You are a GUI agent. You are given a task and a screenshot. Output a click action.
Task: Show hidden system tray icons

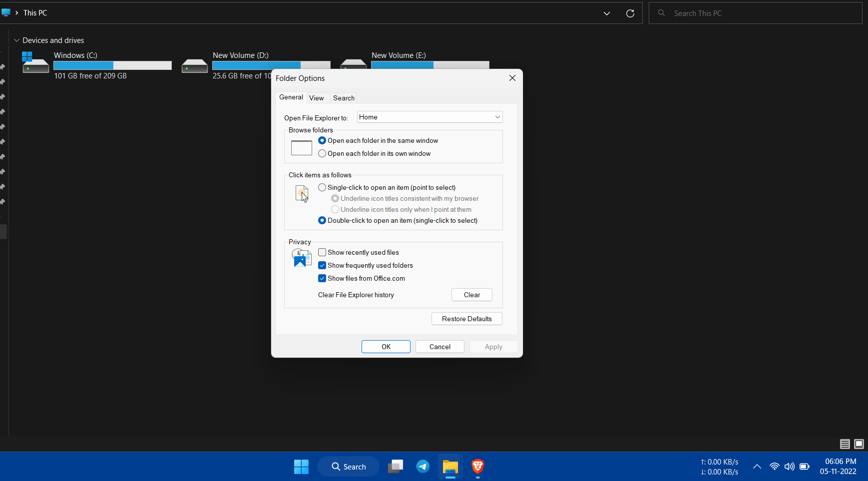pos(757,467)
